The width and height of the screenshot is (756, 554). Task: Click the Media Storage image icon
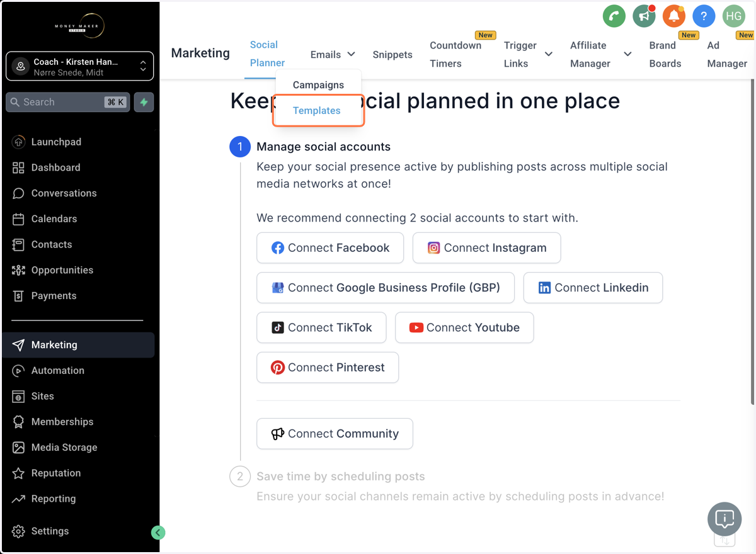pyautogui.click(x=18, y=448)
